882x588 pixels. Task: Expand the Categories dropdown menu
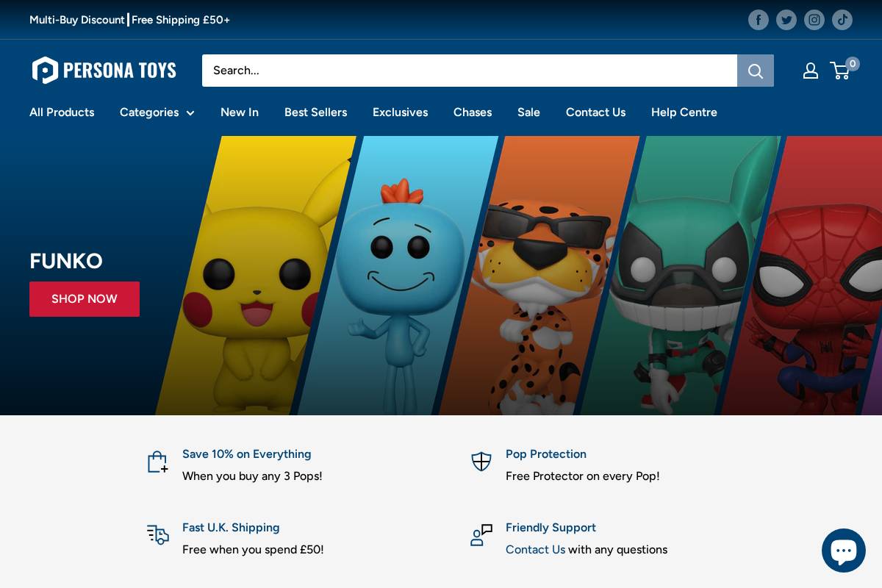pos(149,112)
